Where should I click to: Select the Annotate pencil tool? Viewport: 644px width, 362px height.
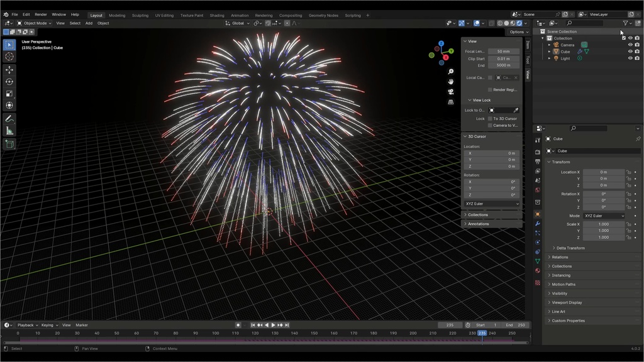(9, 119)
